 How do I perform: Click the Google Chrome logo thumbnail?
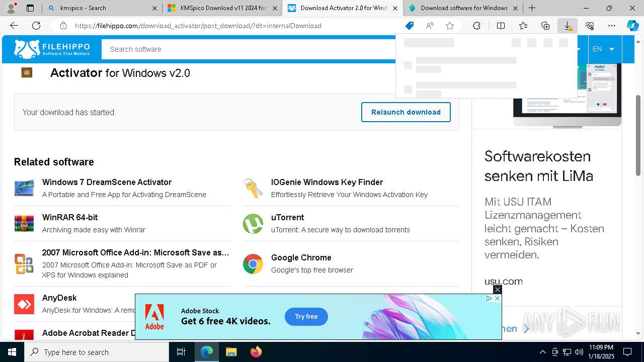point(253,264)
